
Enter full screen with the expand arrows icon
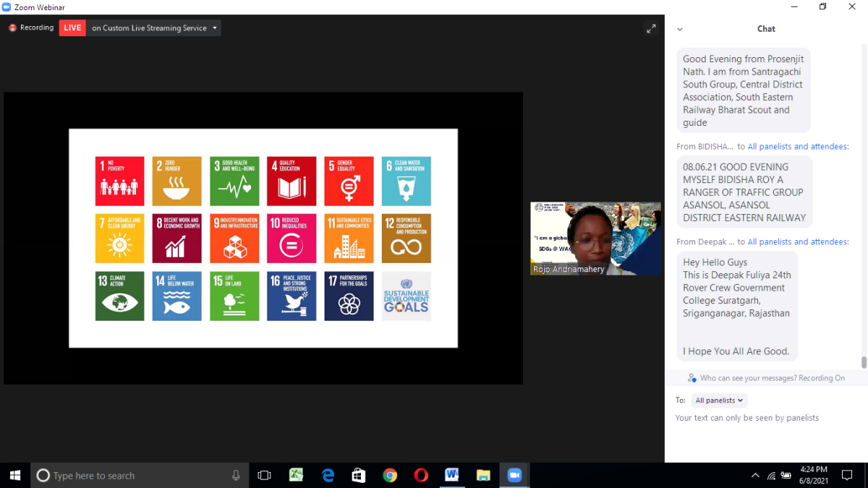(651, 28)
